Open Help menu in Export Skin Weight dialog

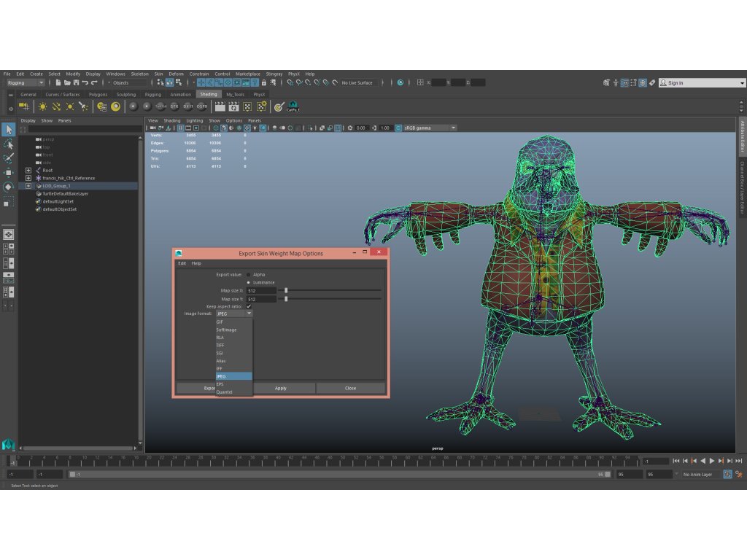(196, 263)
